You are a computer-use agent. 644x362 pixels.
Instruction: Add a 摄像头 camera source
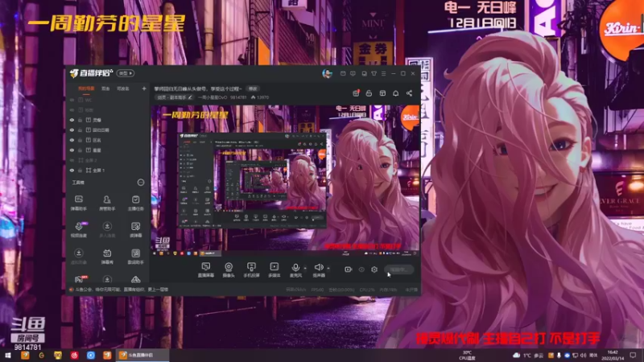coord(229,269)
